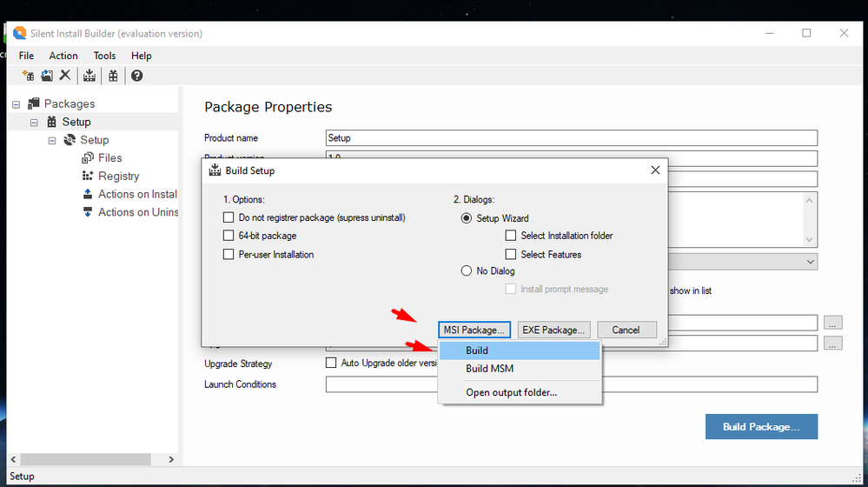Click the Setup status bar text
The height and width of the screenshot is (487, 868).
tap(22, 477)
